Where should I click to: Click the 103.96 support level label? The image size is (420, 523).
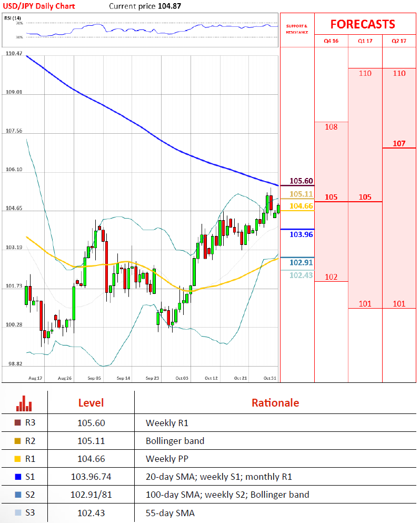point(302,234)
